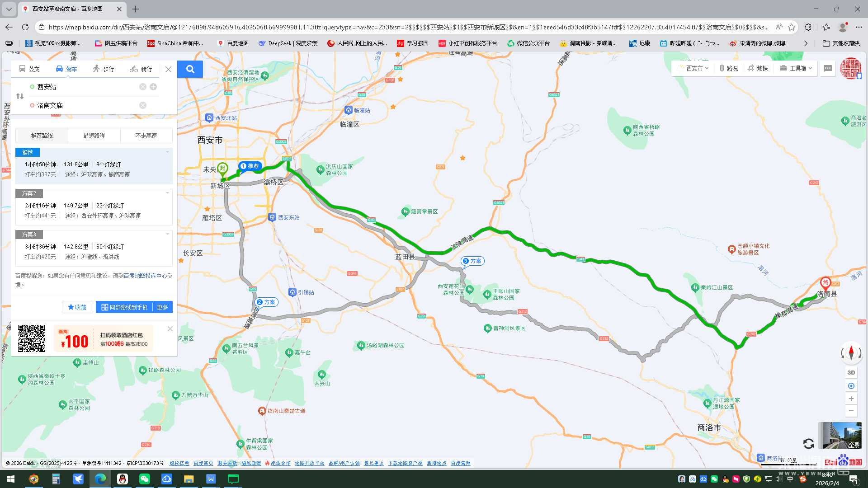Click 同步路线到手机 button

click(124, 307)
